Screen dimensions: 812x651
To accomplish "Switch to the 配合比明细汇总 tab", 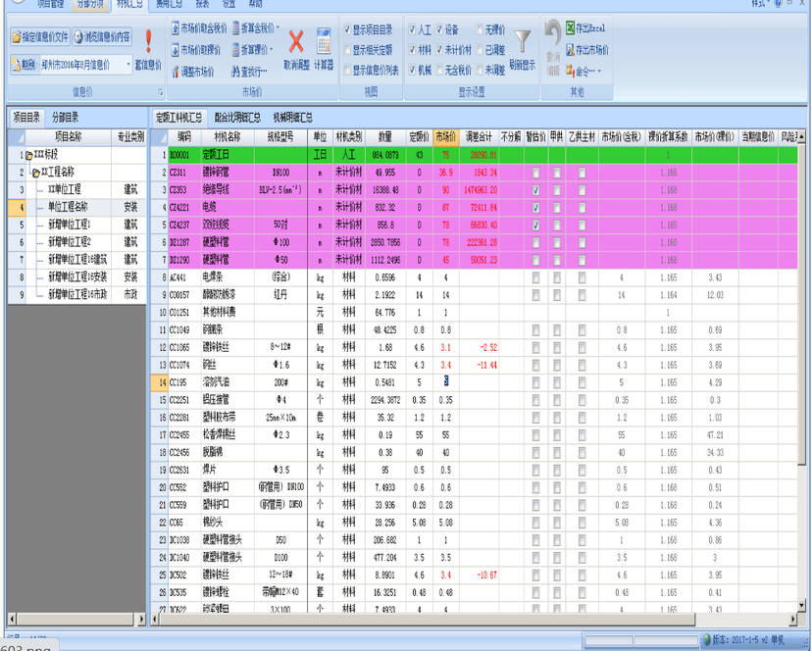I will (237, 118).
